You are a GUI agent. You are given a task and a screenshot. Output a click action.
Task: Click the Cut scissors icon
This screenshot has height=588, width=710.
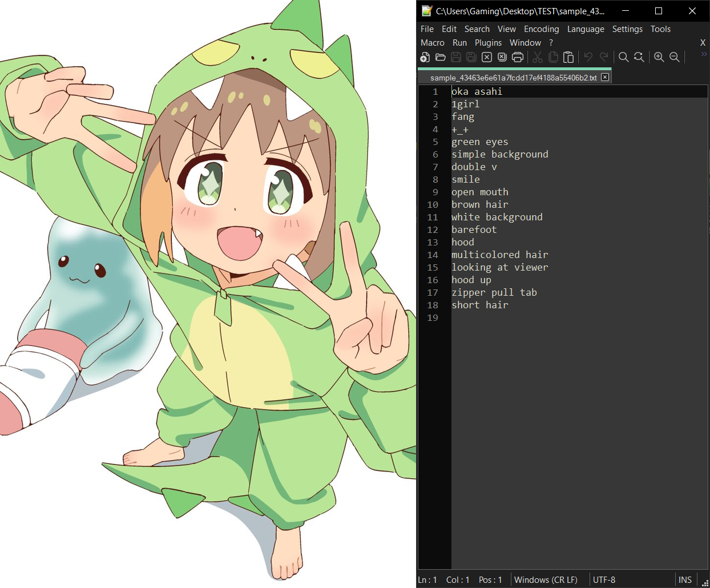tap(538, 57)
